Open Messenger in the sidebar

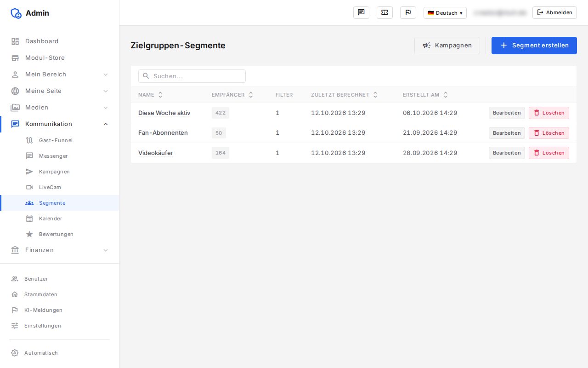pyautogui.click(x=60, y=156)
